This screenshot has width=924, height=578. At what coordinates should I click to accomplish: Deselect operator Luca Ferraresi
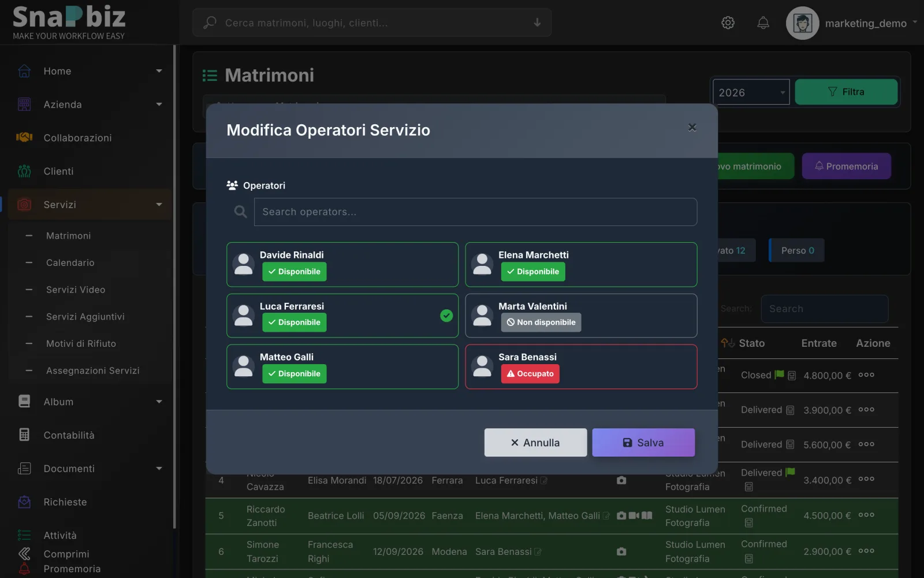(342, 316)
